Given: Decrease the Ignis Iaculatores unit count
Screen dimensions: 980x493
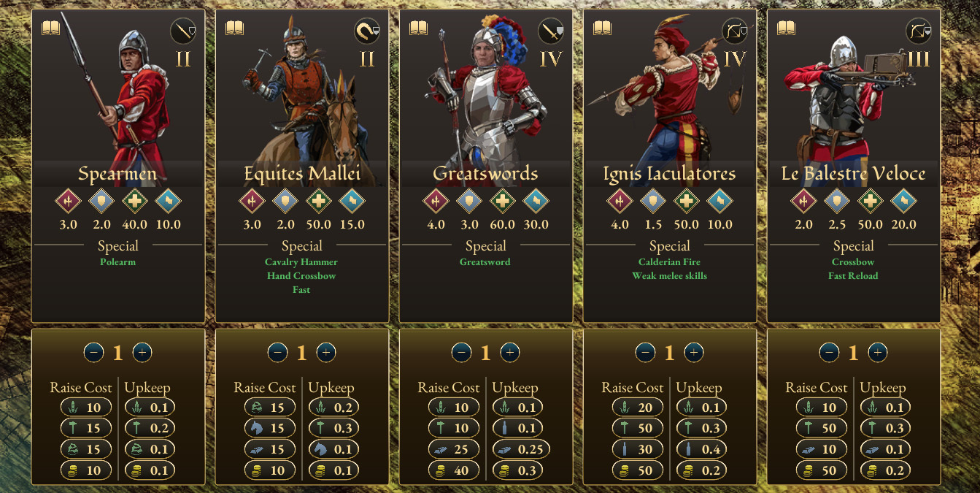Looking at the screenshot, I should pyautogui.click(x=645, y=353).
